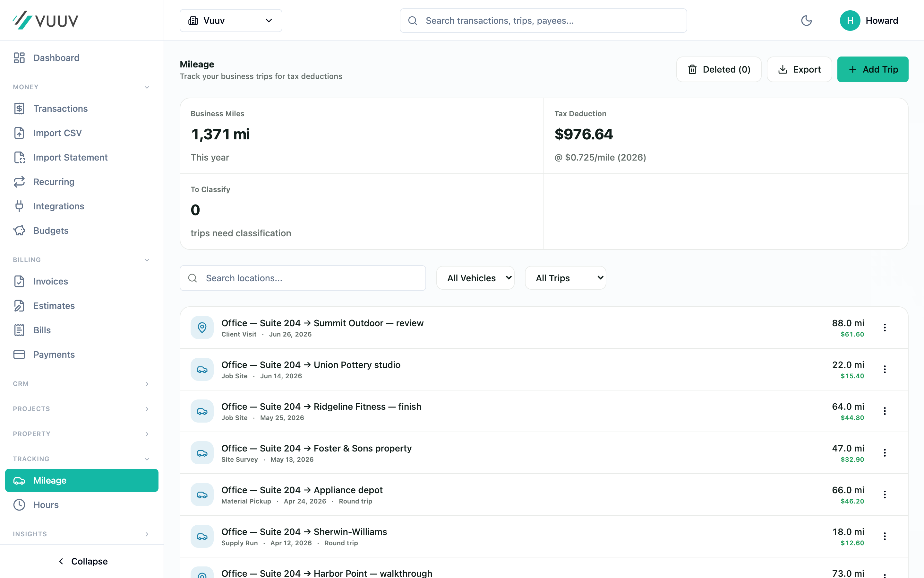Viewport: 924px width, 578px height.
Task: Open the Appliance depot trip row
Action: coord(544,495)
